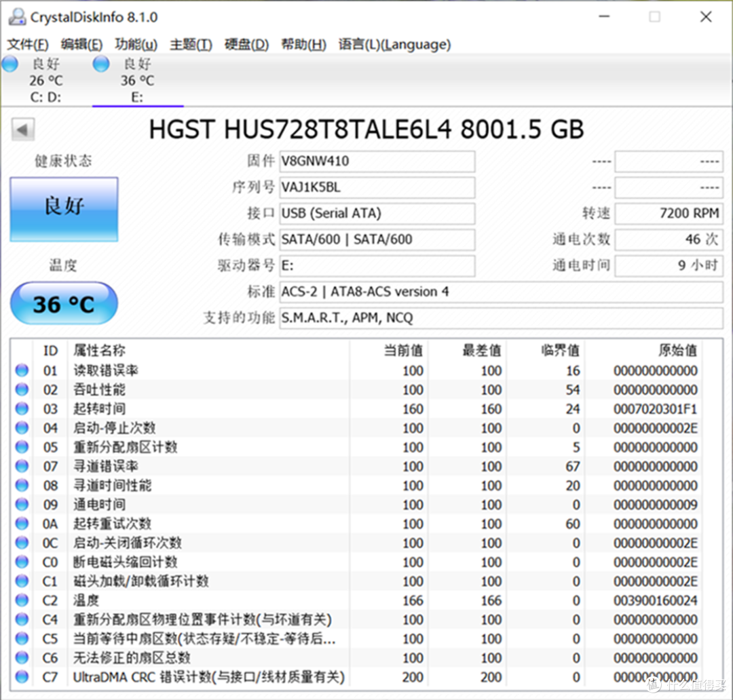Click the transfer mode field SATA/600 | SATA/600
This screenshot has width=733, height=700.
pyautogui.click(x=377, y=239)
